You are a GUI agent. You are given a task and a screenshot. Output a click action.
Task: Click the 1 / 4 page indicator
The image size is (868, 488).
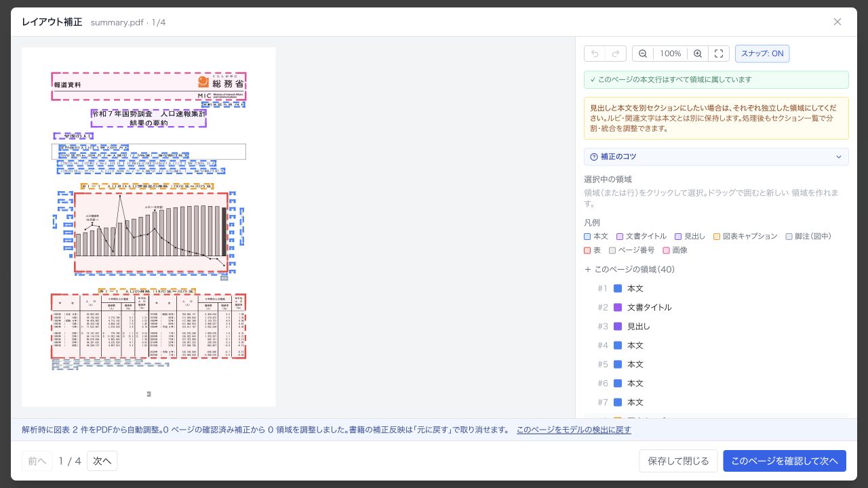(70, 461)
